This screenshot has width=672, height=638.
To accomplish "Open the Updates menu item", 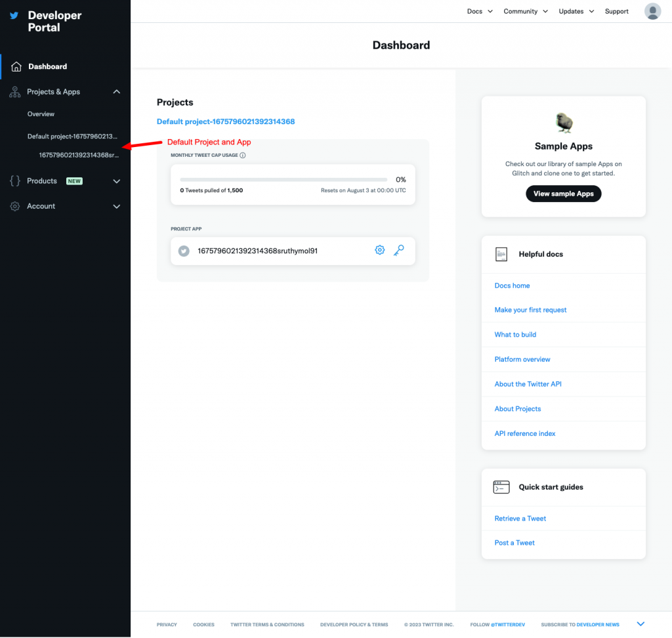I will (576, 11).
